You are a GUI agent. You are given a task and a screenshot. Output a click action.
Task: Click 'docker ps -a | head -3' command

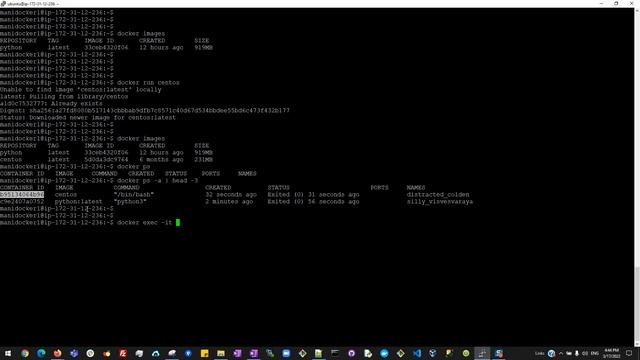[x=158, y=180]
